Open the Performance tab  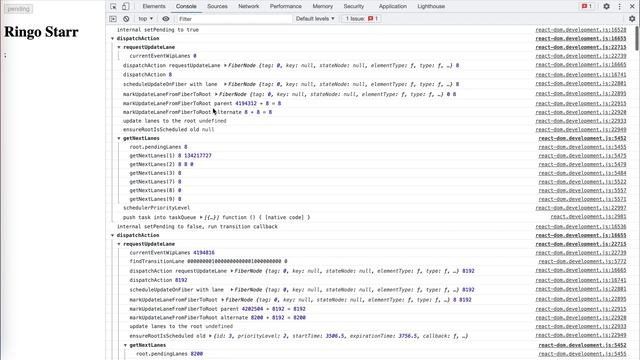(286, 7)
